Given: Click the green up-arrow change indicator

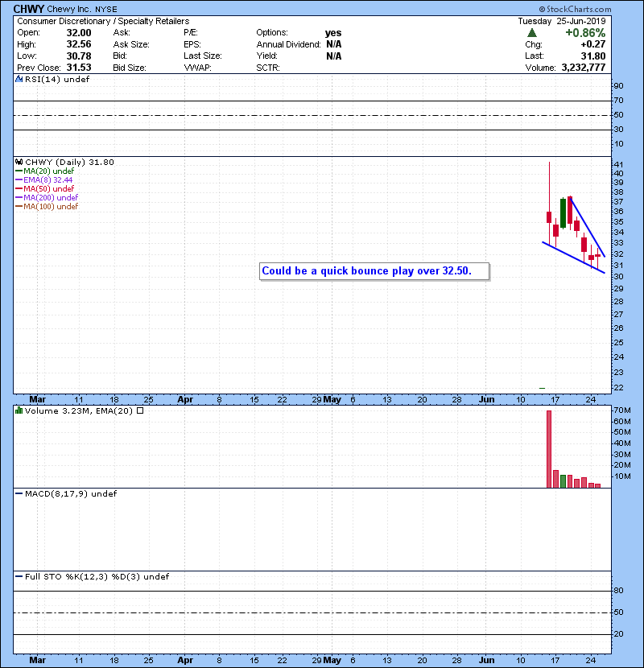Looking at the screenshot, I should point(532,33).
